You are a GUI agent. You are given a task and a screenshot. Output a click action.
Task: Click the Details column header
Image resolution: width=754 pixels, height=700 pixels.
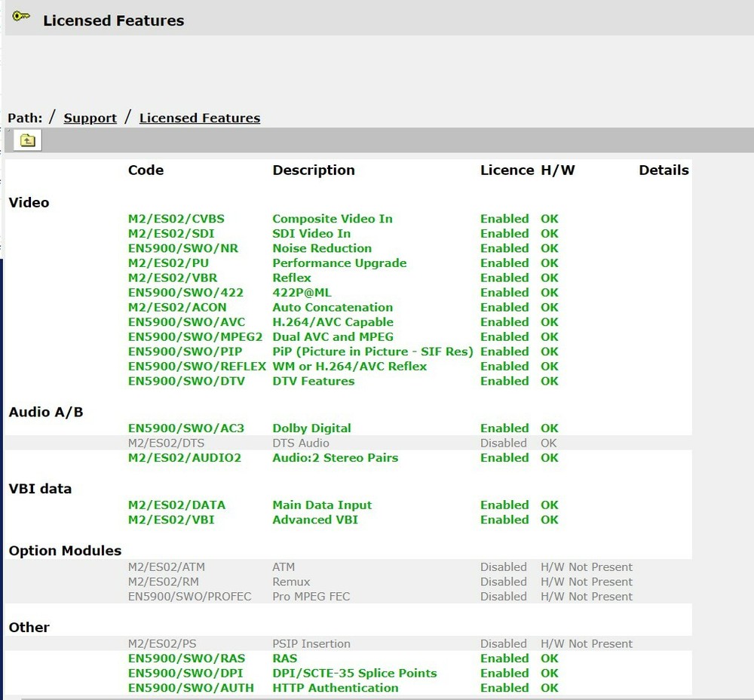pyautogui.click(x=664, y=170)
